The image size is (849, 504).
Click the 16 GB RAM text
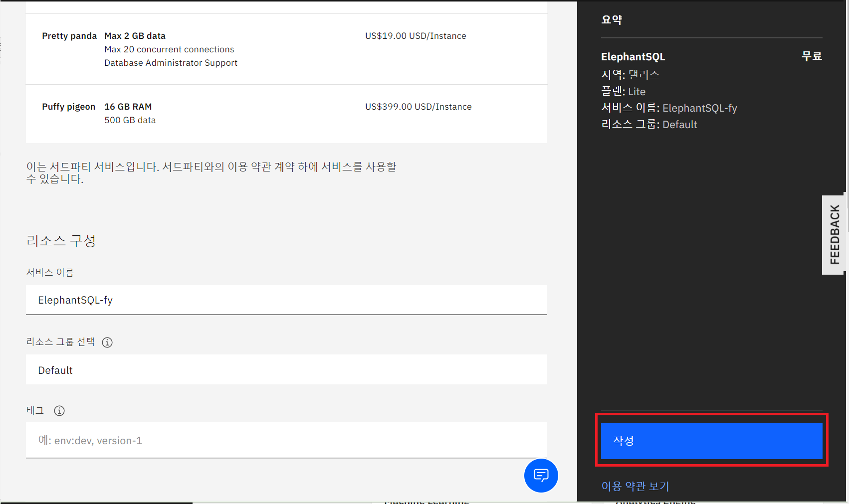click(128, 107)
